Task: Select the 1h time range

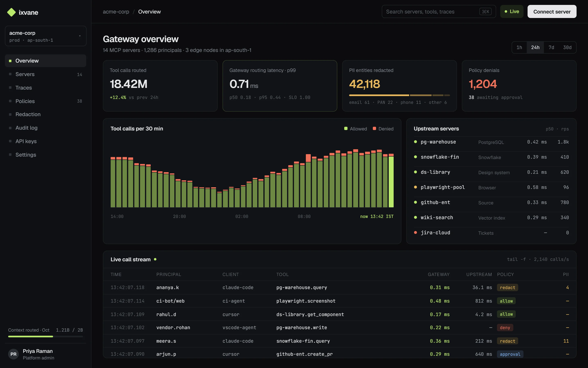Action: [519, 47]
